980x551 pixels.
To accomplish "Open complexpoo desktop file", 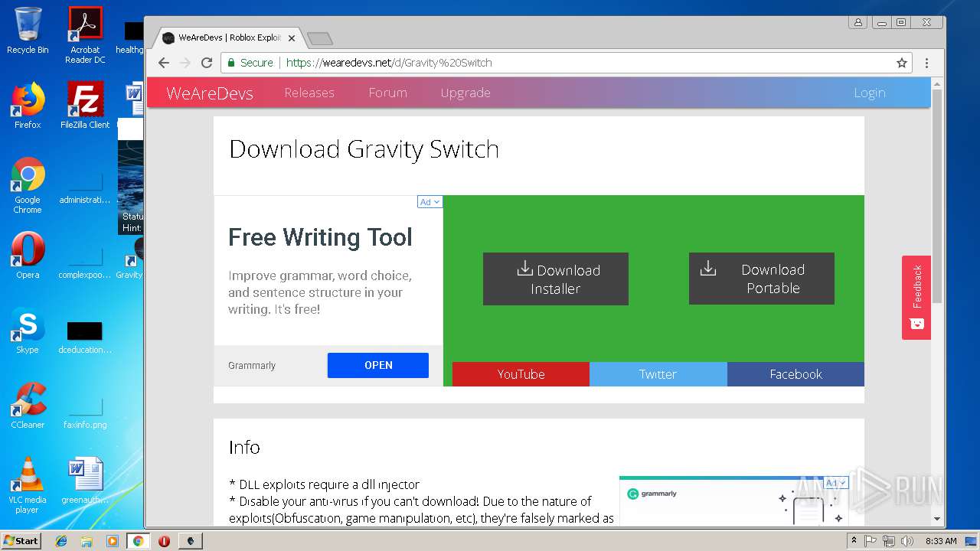I will pos(85,260).
